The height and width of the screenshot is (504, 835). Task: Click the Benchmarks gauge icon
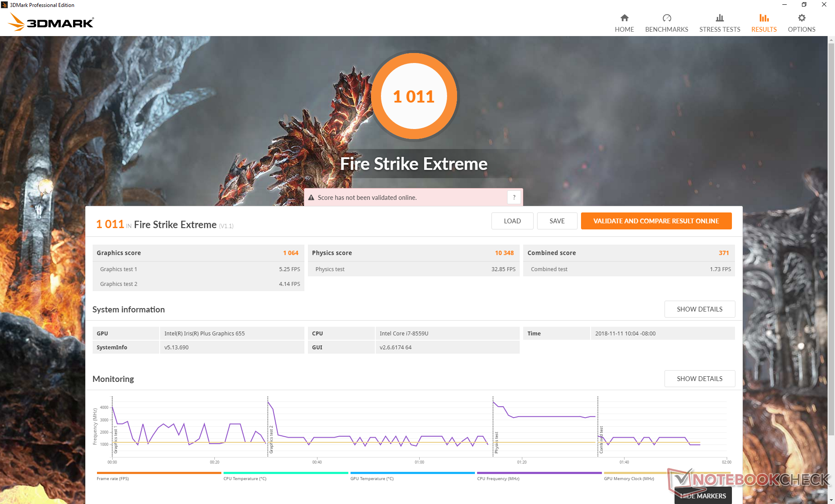pyautogui.click(x=667, y=18)
